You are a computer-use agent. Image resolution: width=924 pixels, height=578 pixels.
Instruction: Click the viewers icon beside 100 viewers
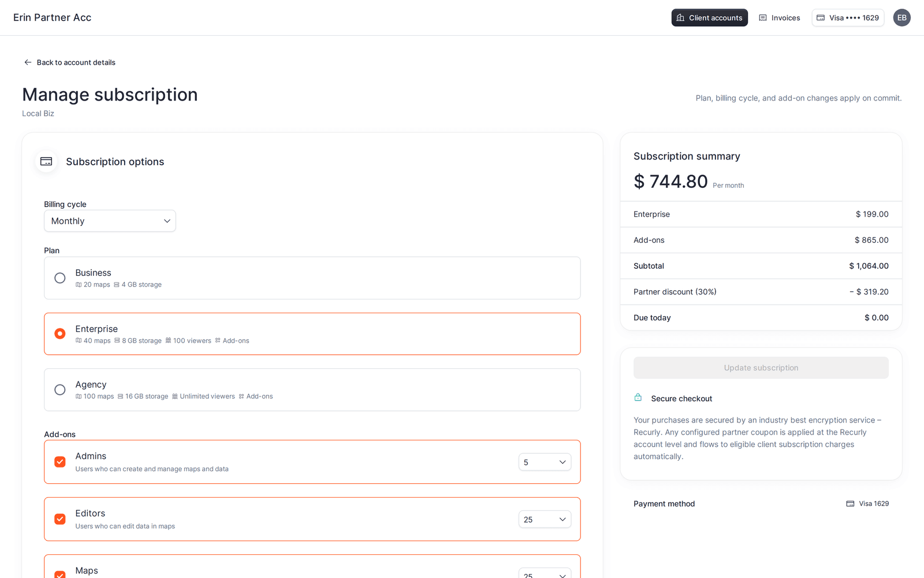pos(168,340)
